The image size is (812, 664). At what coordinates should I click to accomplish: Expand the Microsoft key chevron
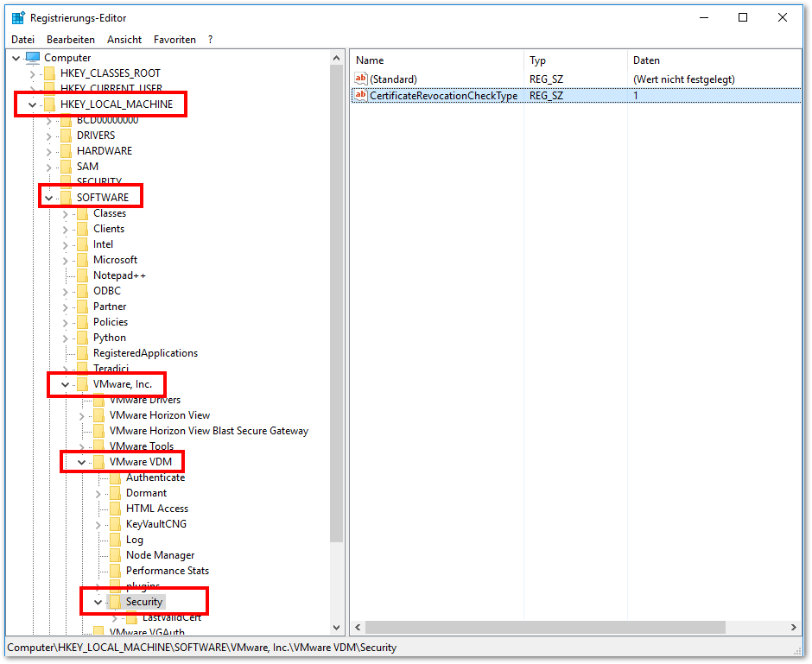(x=65, y=260)
